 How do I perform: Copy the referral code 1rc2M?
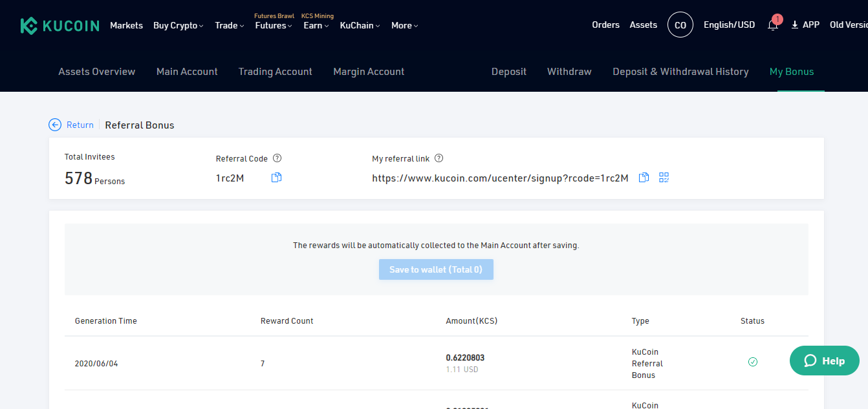point(276,178)
